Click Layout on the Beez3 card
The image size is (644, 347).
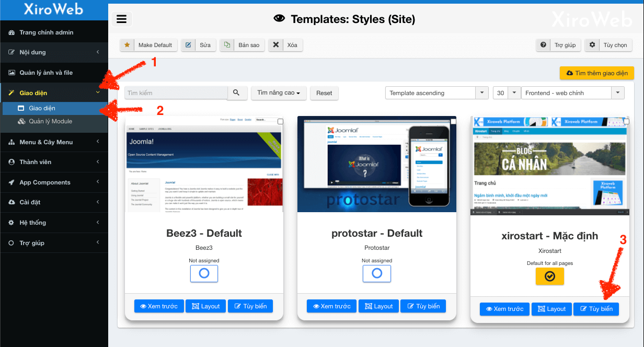pyautogui.click(x=205, y=306)
